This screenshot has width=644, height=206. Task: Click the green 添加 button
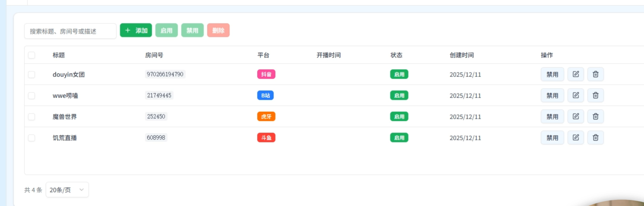[x=136, y=31]
